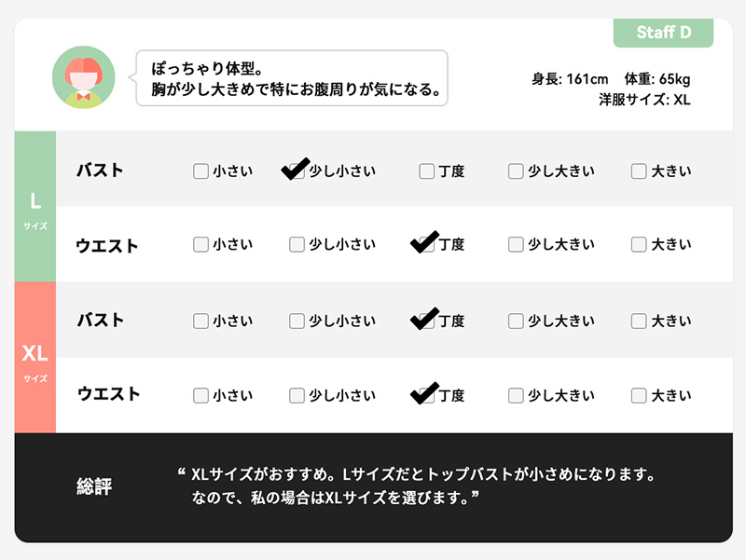
Task: Uncheck L size waist 丁度 checkbox
Action: point(426,245)
